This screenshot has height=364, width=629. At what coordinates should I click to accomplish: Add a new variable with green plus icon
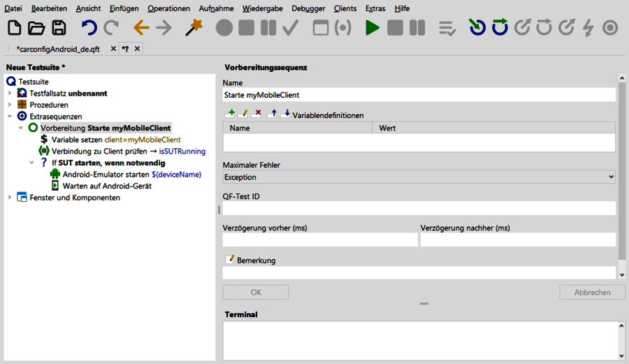click(x=229, y=114)
